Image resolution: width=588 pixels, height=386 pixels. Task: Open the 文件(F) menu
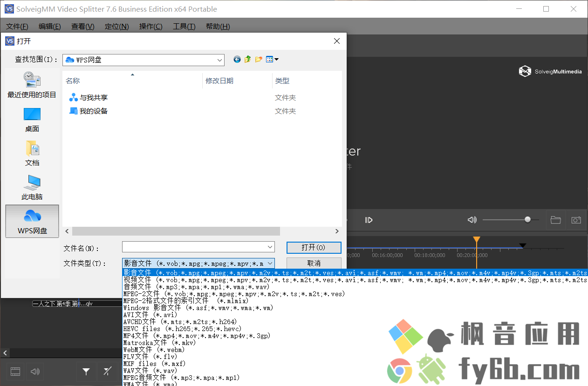pos(17,27)
